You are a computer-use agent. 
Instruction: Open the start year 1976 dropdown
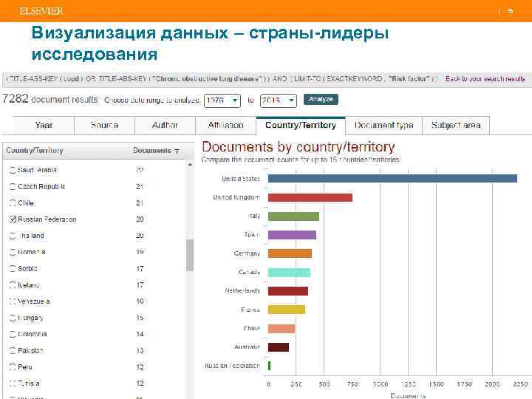[222, 100]
